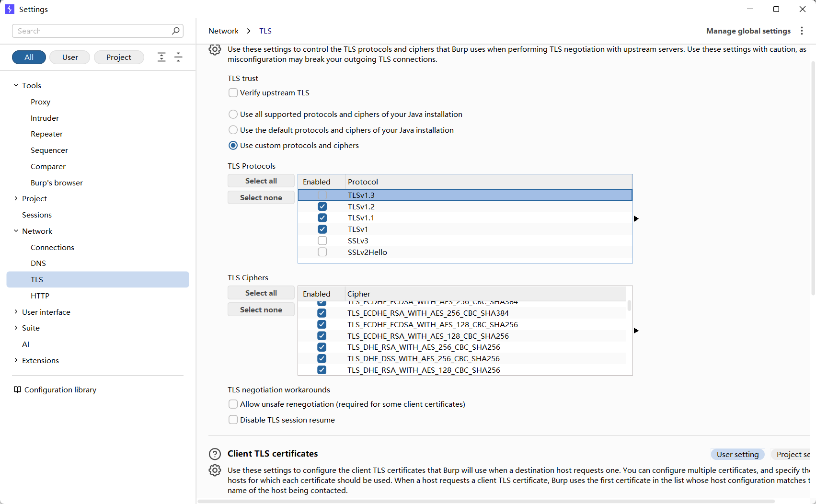Collapse the Tools tree section
The height and width of the screenshot is (504, 816).
click(16, 85)
